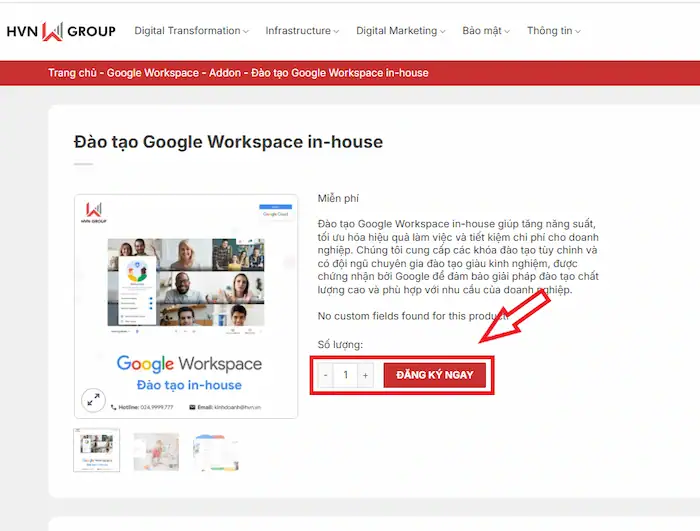Select the first product thumbnail
The image size is (700, 531).
(x=97, y=451)
